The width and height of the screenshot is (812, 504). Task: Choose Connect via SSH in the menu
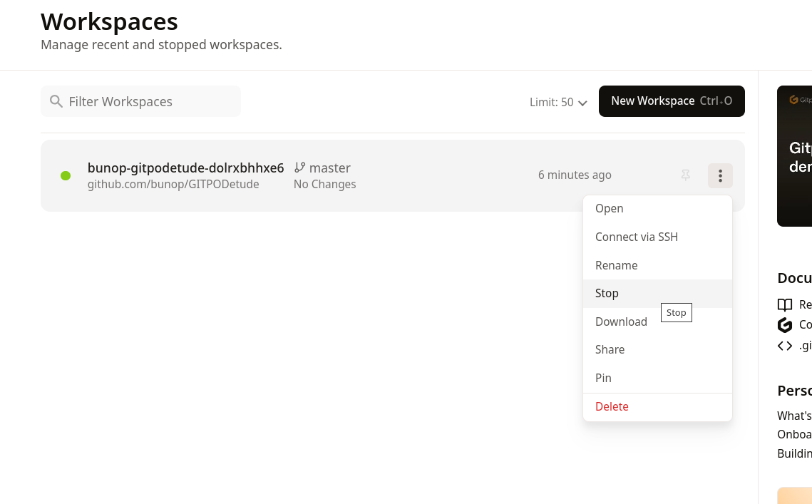pyautogui.click(x=637, y=237)
